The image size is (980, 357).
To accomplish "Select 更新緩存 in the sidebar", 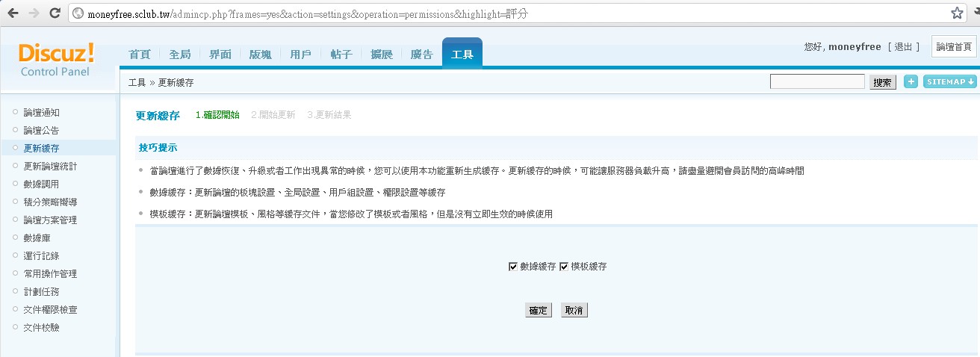I will tap(42, 149).
